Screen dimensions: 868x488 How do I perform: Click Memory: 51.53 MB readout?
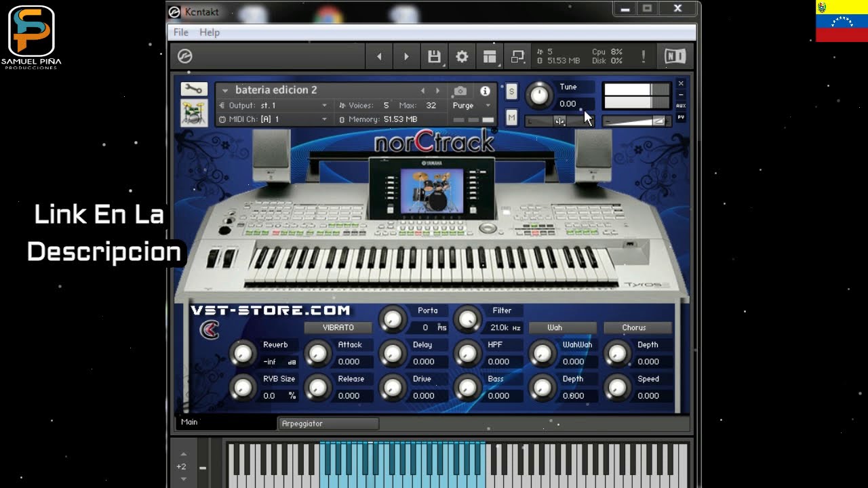click(378, 119)
